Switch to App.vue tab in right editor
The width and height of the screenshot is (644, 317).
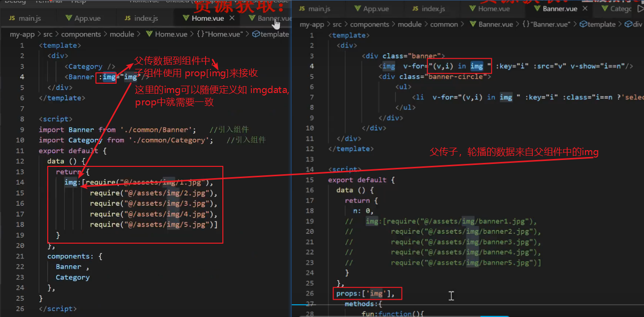coord(371,9)
